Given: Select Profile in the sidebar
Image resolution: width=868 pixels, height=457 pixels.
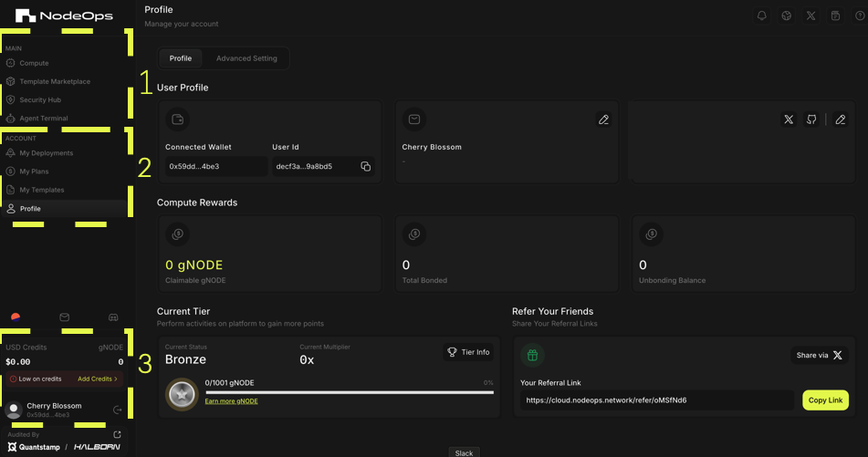Looking at the screenshot, I should coord(64,209).
